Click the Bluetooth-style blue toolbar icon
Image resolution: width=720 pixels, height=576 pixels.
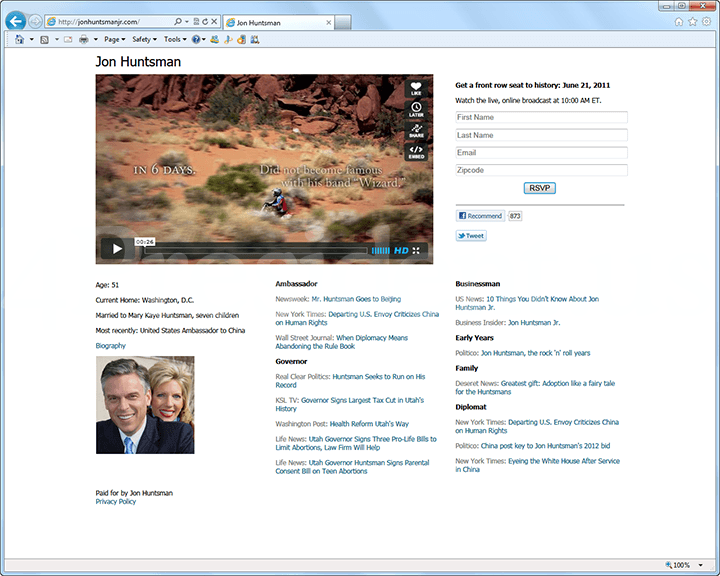coord(228,40)
